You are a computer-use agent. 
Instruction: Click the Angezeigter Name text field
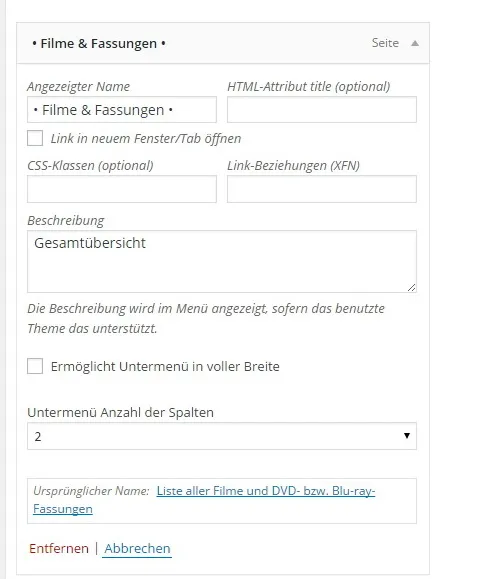122,110
